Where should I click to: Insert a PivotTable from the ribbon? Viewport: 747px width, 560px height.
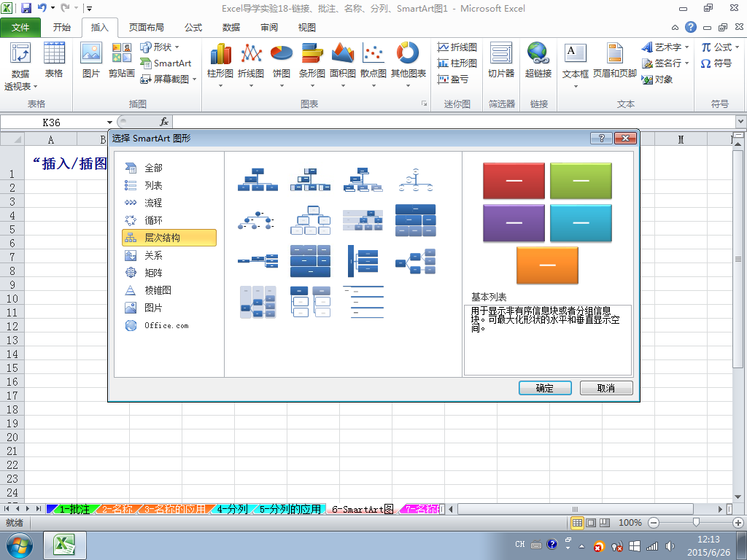[20, 66]
